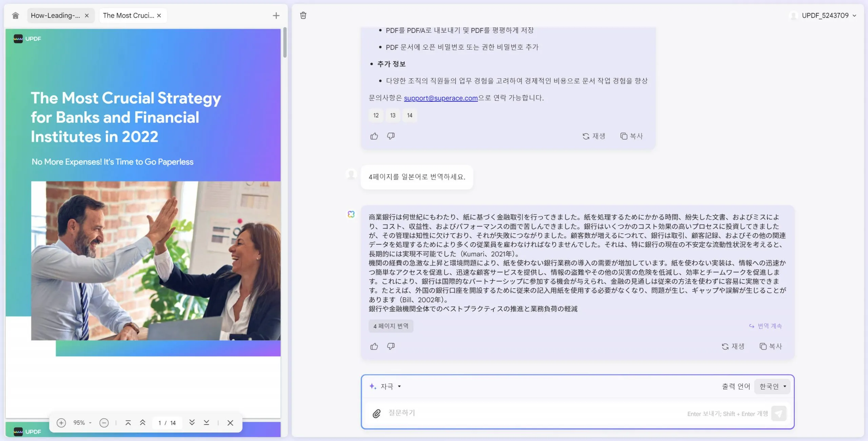Select The Most Cruci... document tab

click(x=129, y=16)
